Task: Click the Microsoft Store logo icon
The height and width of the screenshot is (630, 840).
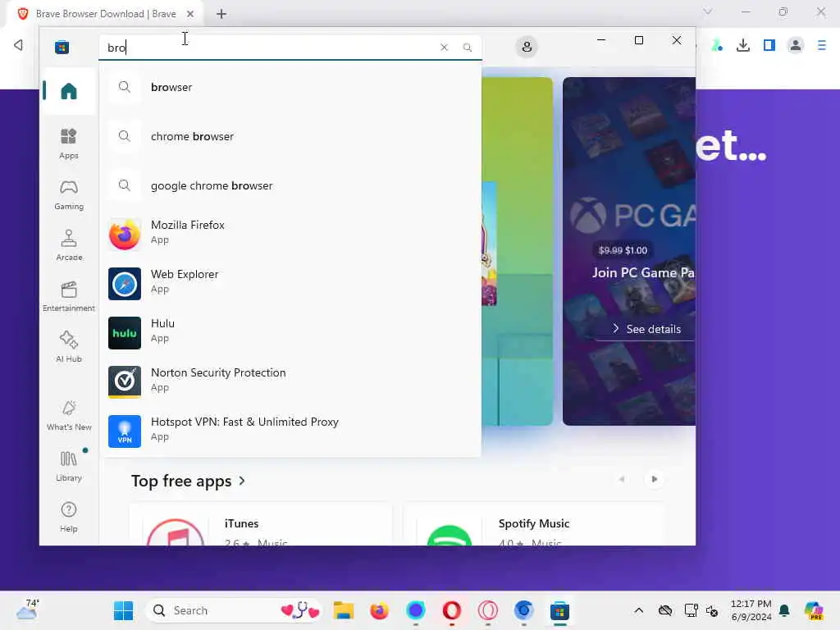Action: tap(62, 47)
